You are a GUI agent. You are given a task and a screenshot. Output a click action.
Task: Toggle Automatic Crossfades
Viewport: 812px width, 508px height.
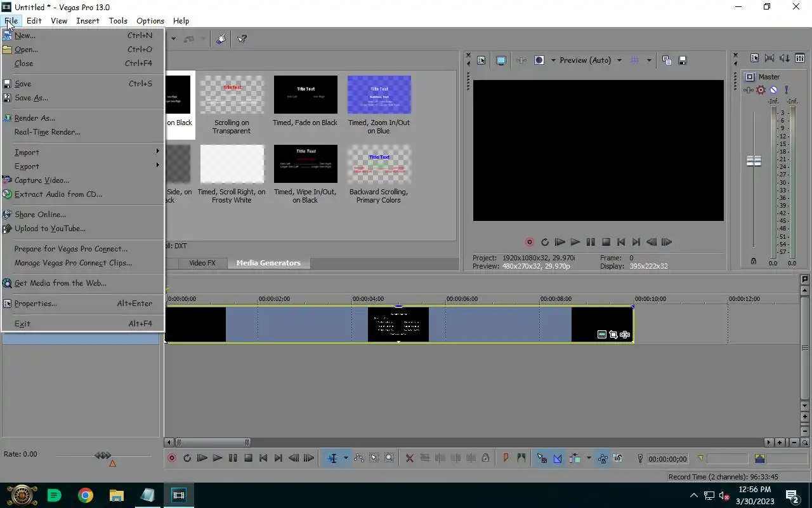[x=558, y=458]
